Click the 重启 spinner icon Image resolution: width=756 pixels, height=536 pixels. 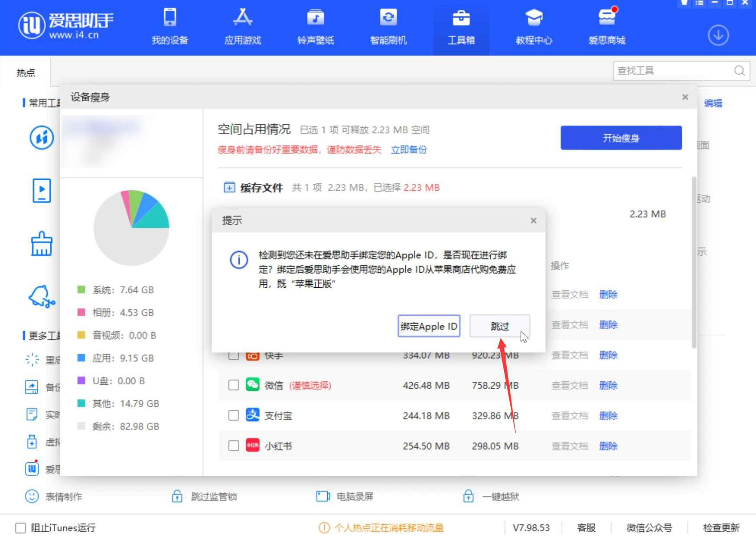tap(32, 360)
